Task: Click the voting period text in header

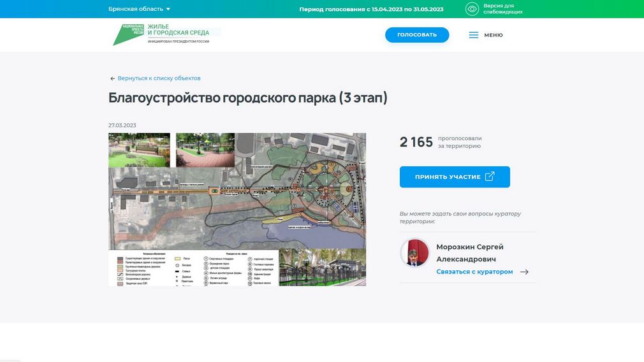Action: click(371, 9)
